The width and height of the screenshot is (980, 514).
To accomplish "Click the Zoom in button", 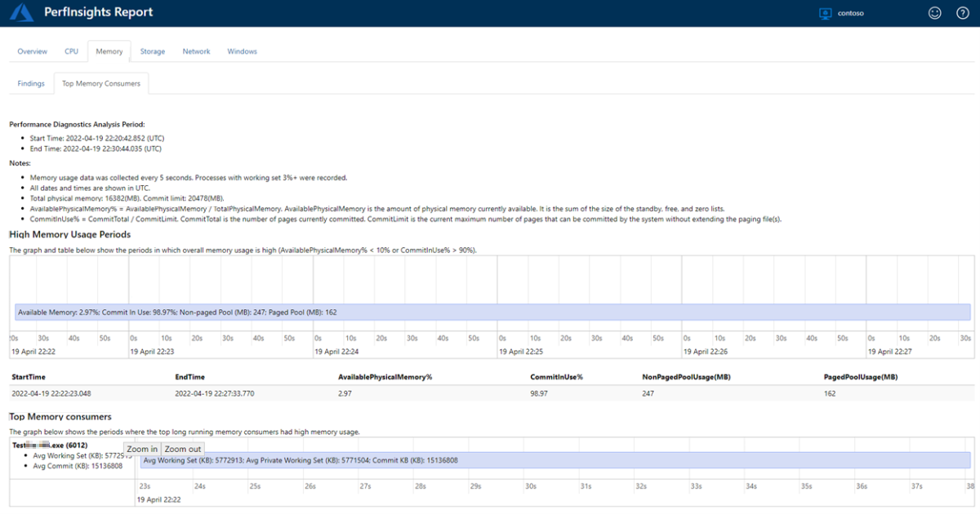I will (142, 449).
